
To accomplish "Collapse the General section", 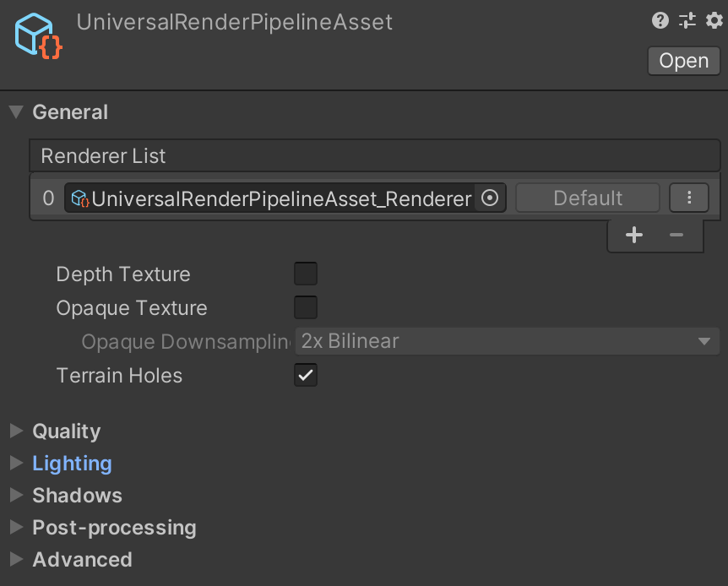I will (15, 111).
